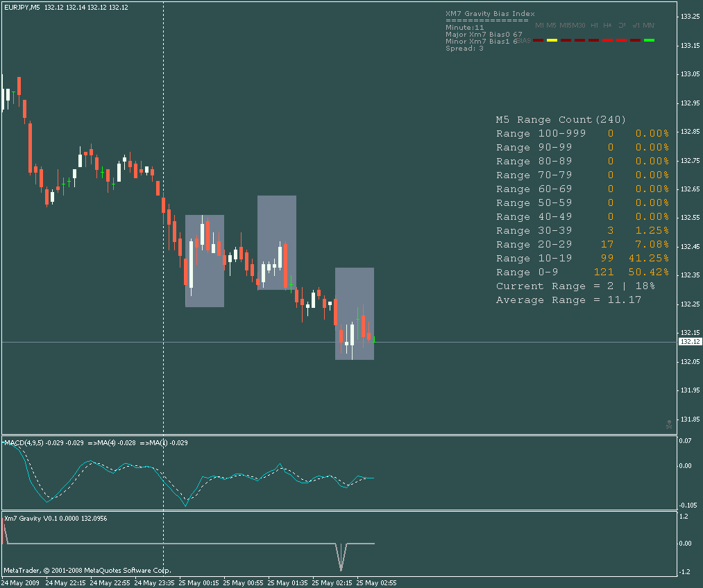Select the 'EURJPY,M5' chart title text
This screenshot has height=588, width=703.
click(x=22, y=7)
